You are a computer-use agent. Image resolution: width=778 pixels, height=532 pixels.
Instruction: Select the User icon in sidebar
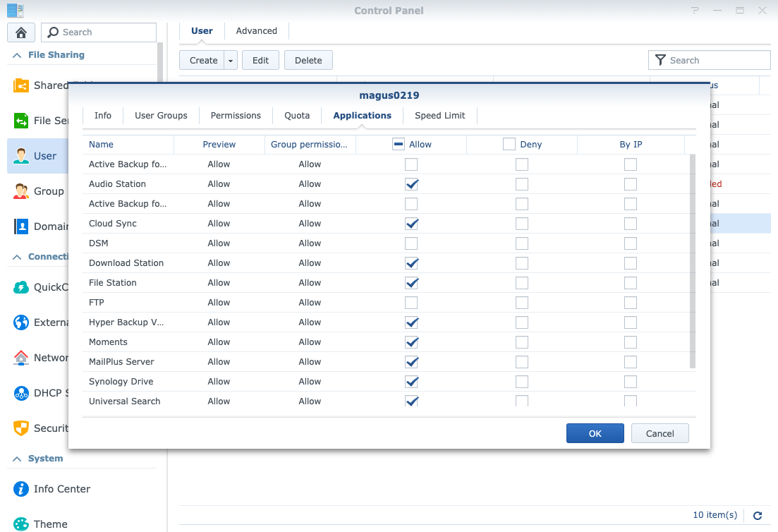[x=21, y=156]
